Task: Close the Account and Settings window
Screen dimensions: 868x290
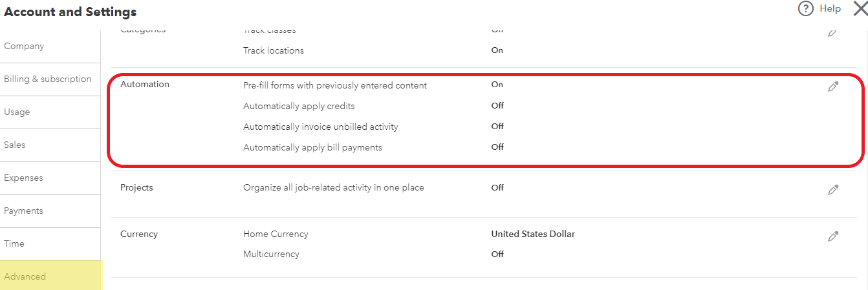Action: [x=860, y=9]
